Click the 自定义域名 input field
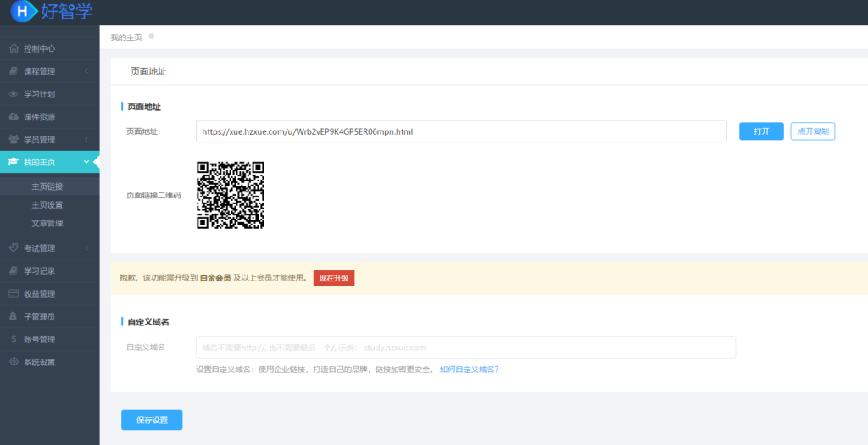This screenshot has width=868, height=445. tap(465, 347)
